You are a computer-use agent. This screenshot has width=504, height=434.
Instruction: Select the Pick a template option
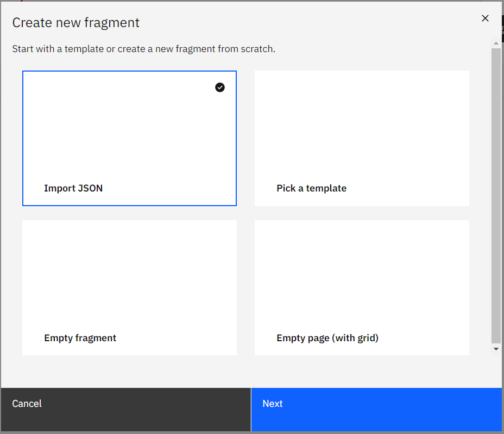362,138
